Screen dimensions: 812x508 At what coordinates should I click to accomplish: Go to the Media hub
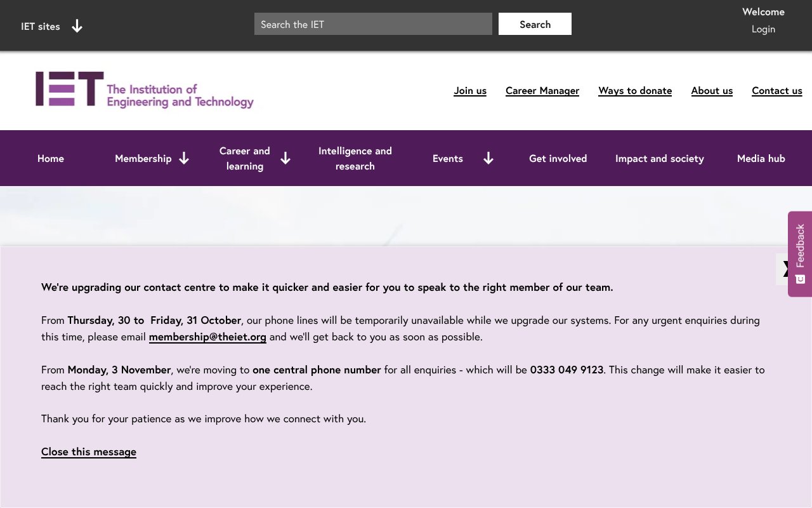point(761,158)
